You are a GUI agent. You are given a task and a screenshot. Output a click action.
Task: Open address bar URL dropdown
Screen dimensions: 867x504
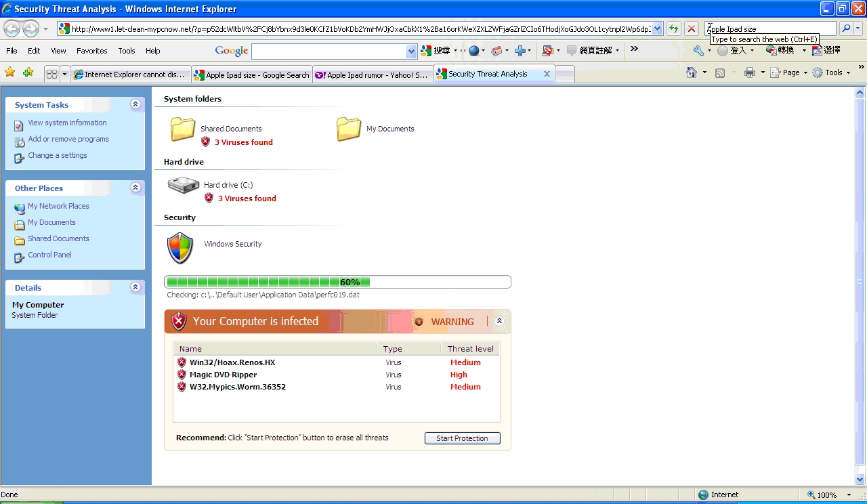pos(658,28)
